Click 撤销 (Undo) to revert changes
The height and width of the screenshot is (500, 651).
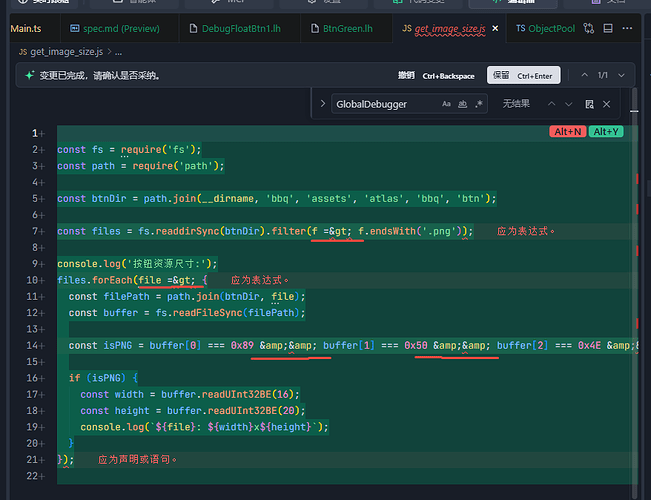click(405, 75)
